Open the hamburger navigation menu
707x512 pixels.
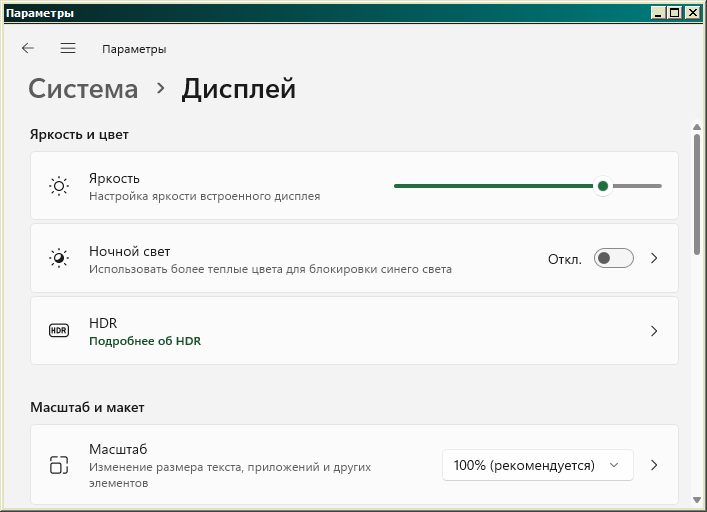point(68,48)
